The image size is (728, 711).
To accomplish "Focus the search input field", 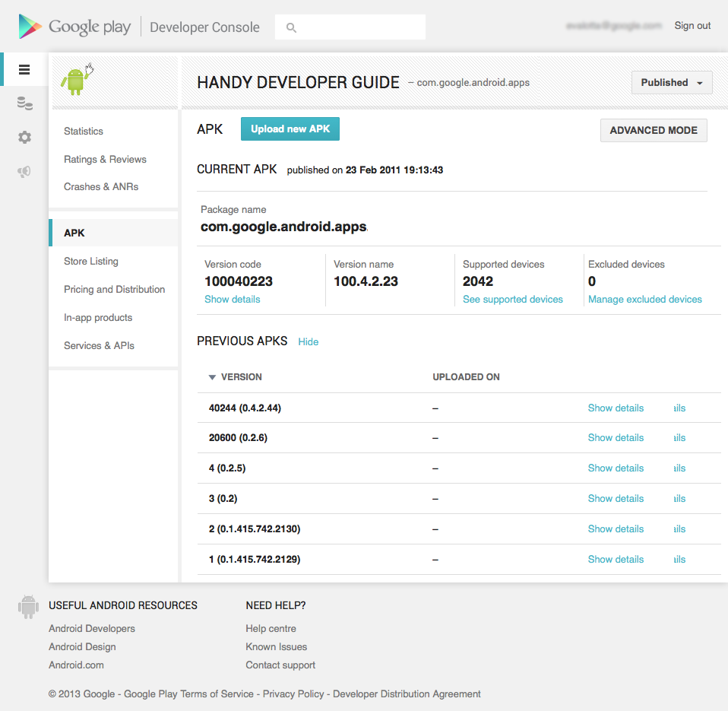I will 350,27.
